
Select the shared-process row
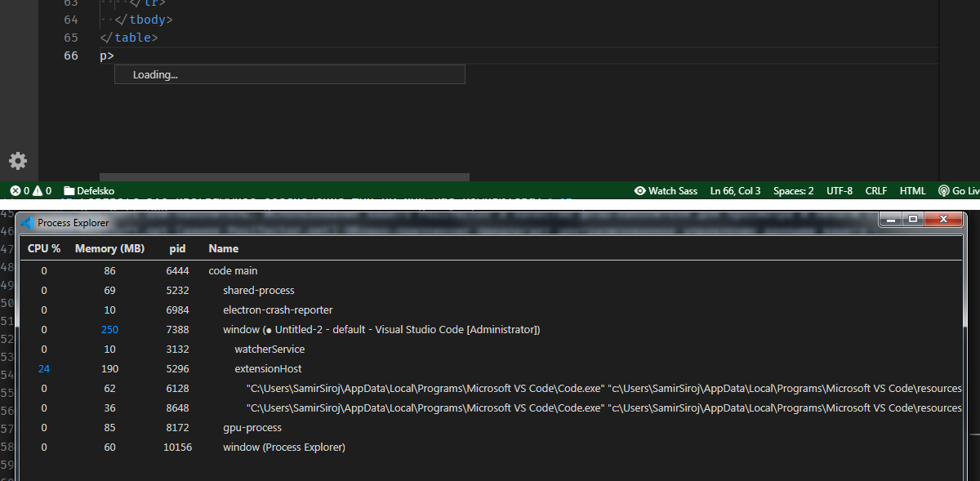(490, 290)
